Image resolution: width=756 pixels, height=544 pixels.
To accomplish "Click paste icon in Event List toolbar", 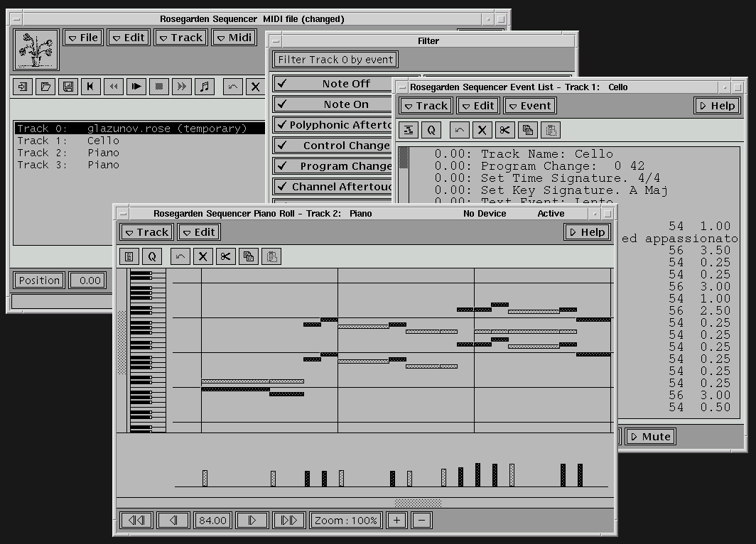I will tap(551, 130).
